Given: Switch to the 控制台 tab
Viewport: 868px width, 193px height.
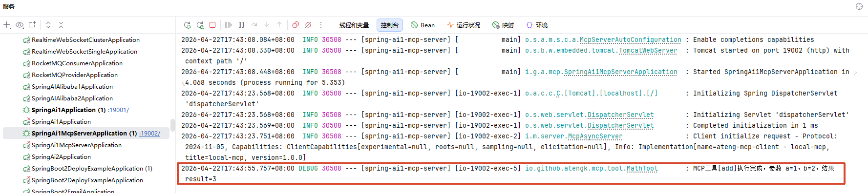Looking at the screenshot, I should (x=390, y=25).
